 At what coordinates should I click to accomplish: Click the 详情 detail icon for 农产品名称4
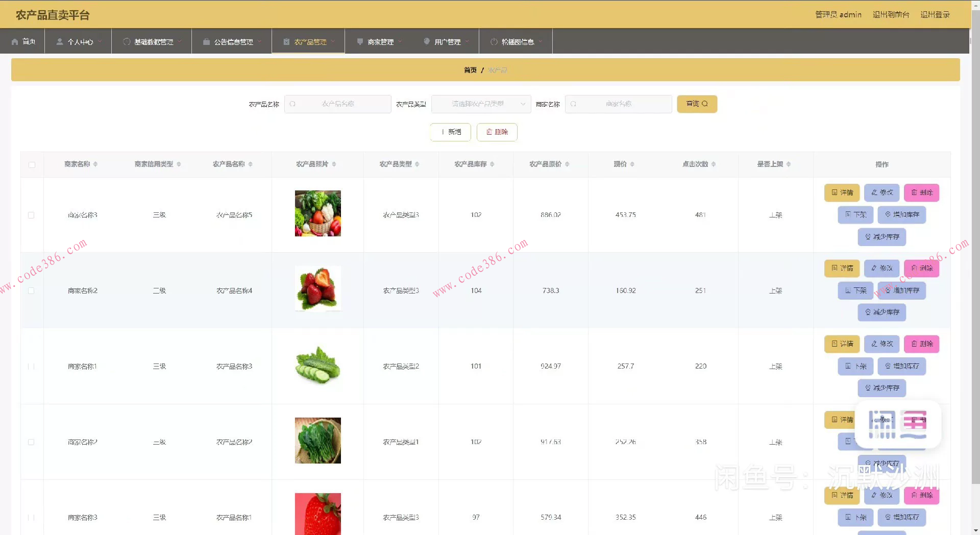pos(835,268)
